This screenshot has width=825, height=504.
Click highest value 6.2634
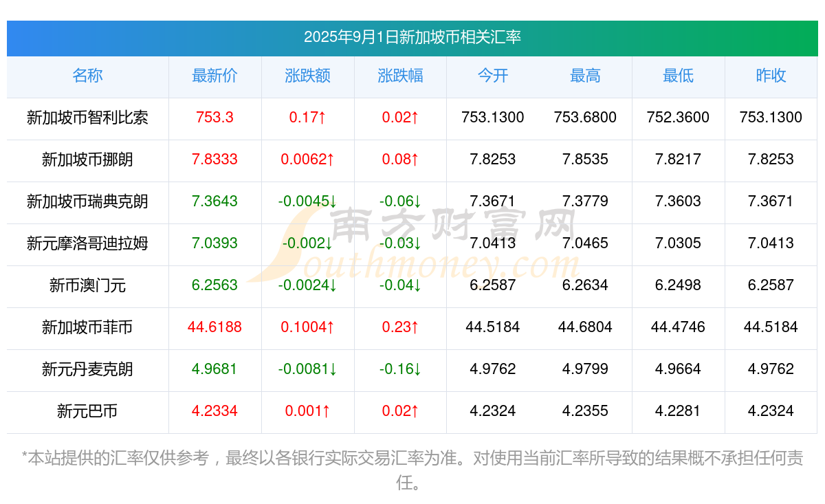point(585,285)
